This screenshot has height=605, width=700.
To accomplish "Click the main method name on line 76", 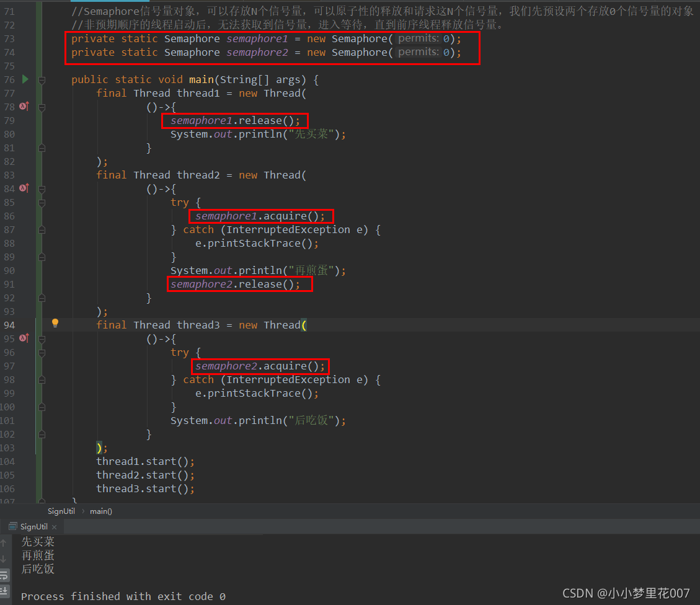I will click(x=202, y=79).
